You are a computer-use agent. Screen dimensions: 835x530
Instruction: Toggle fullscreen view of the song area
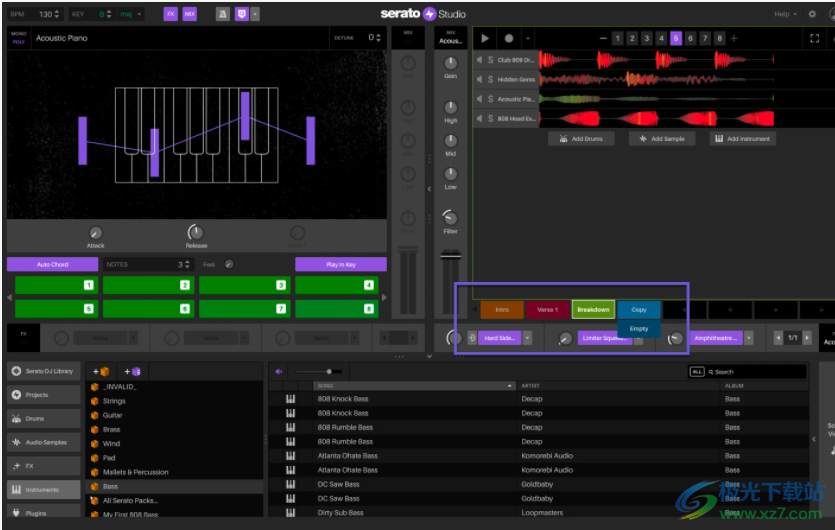tap(814, 38)
